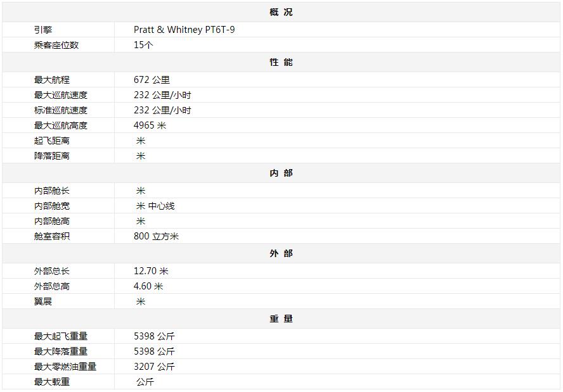The height and width of the screenshot is (392, 563).
Task: Select the 4965 米 cruise altitude value
Action: (150, 125)
